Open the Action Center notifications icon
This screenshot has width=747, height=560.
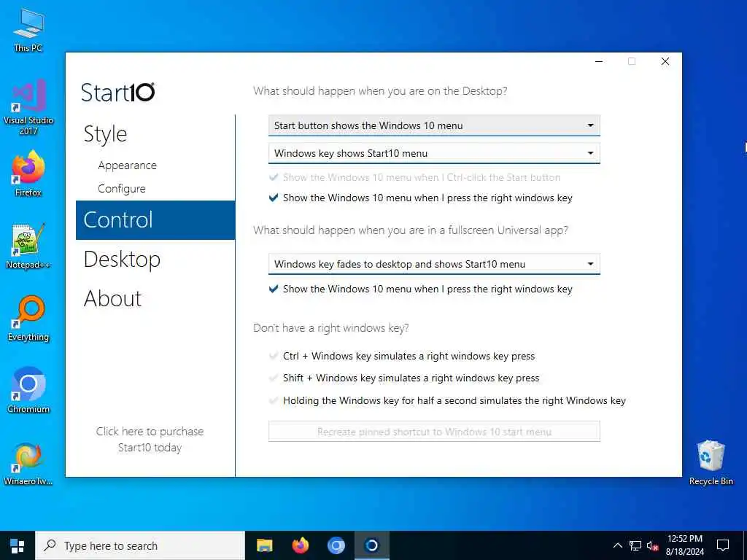[723, 545]
